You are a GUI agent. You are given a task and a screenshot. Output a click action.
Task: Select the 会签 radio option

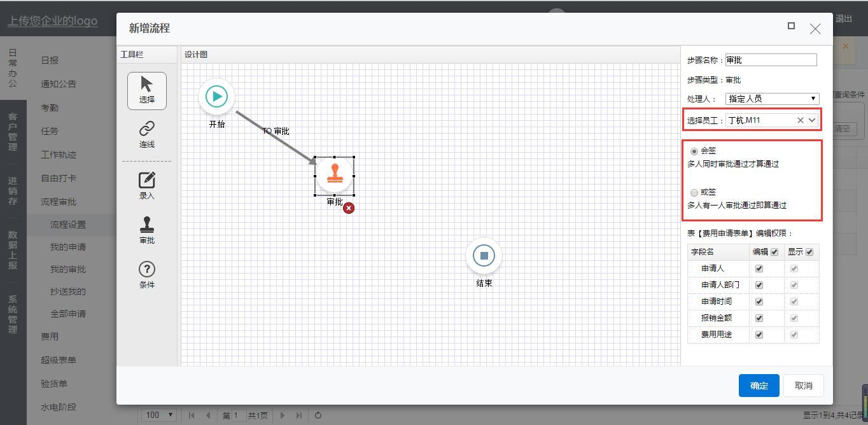pyautogui.click(x=694, y=151)
